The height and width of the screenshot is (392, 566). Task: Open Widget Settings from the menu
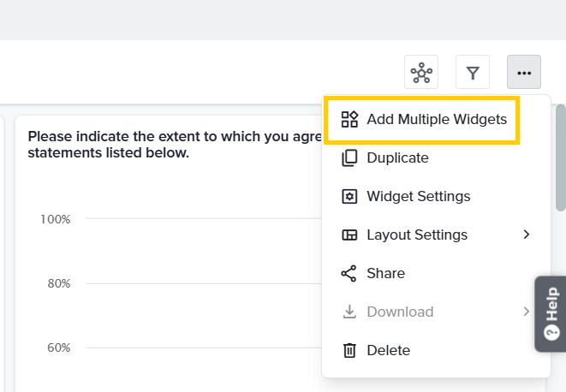[x=418, y=196]
